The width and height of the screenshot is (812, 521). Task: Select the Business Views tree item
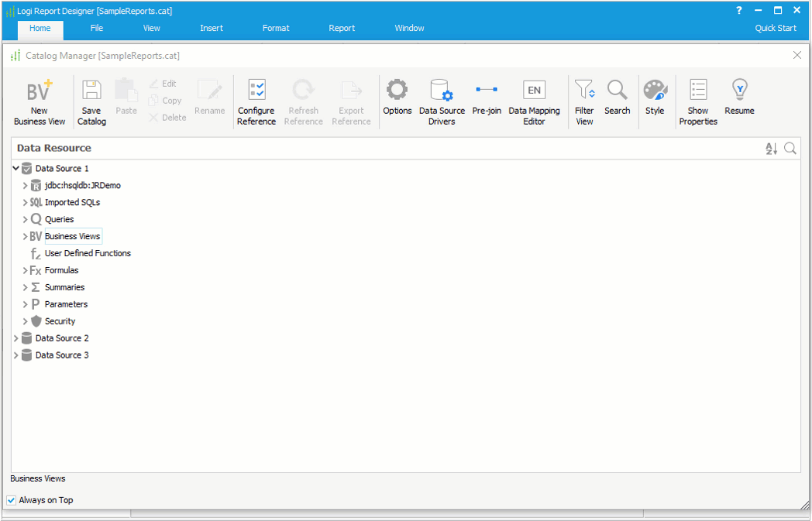[x=73, y=236]
